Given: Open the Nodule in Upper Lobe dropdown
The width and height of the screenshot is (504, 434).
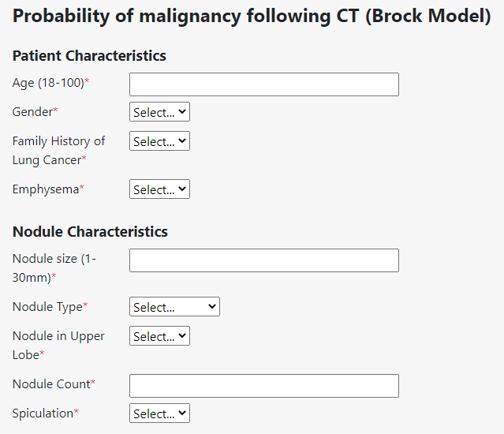Looking at the screenshot, I should pyautogui.click(x=159, y=336).
